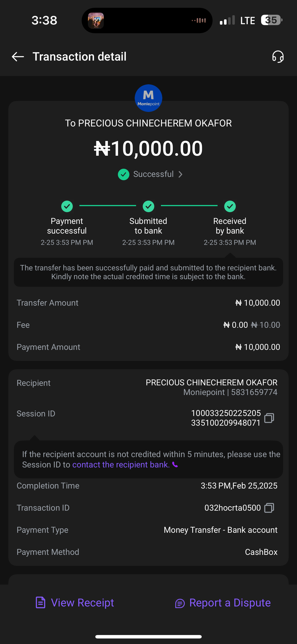
Task: Tap the Payment successful step checkmark
Action: click(x=67, y=206)
